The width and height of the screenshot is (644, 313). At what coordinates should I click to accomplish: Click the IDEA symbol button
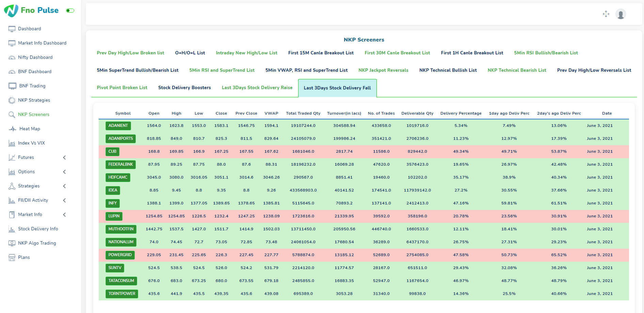click(113, 191)
